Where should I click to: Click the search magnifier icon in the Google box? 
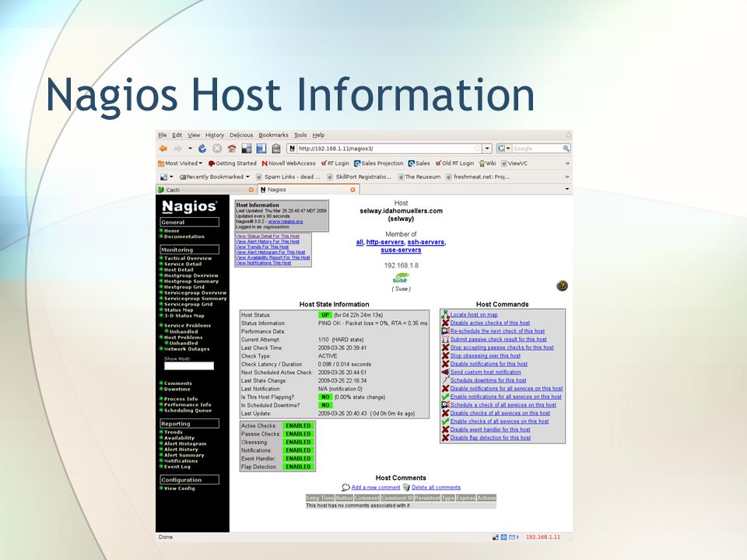566,149
